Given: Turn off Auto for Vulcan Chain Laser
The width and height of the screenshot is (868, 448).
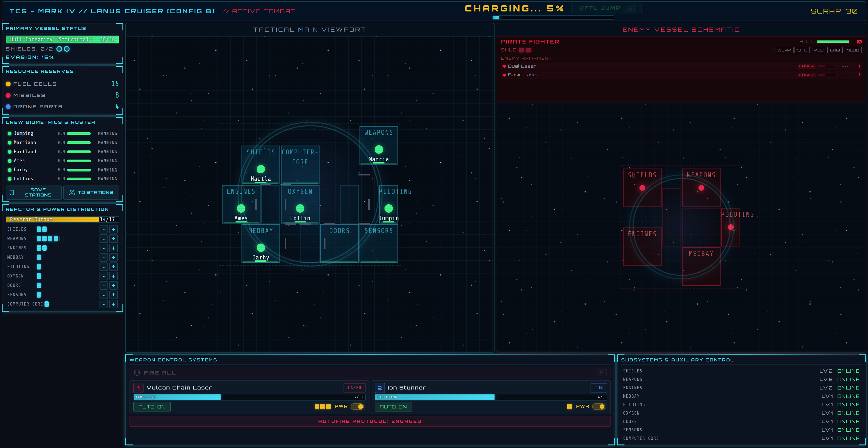Looking at the screenshot, I should coord(152,407).
